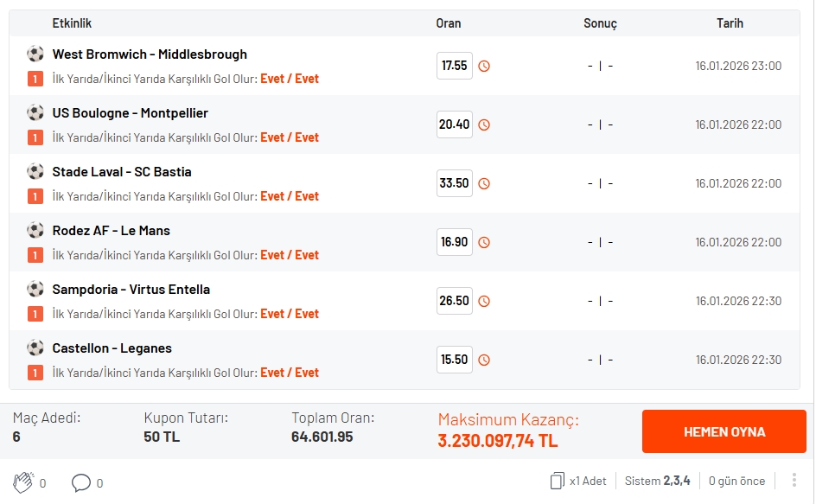Click the clapping hands applause icon
The image size is (816, 504).
[23, 482]
